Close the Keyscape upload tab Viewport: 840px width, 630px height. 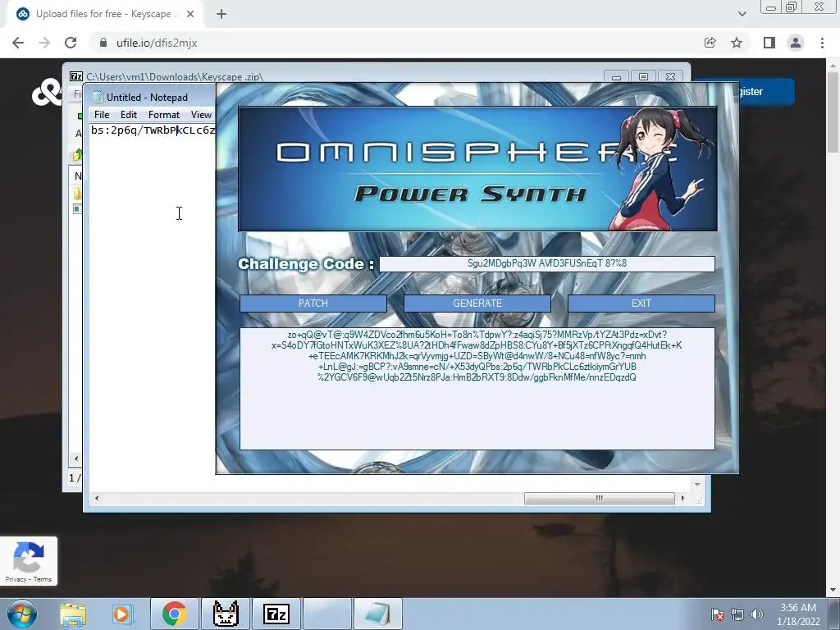tap(190, 14)
